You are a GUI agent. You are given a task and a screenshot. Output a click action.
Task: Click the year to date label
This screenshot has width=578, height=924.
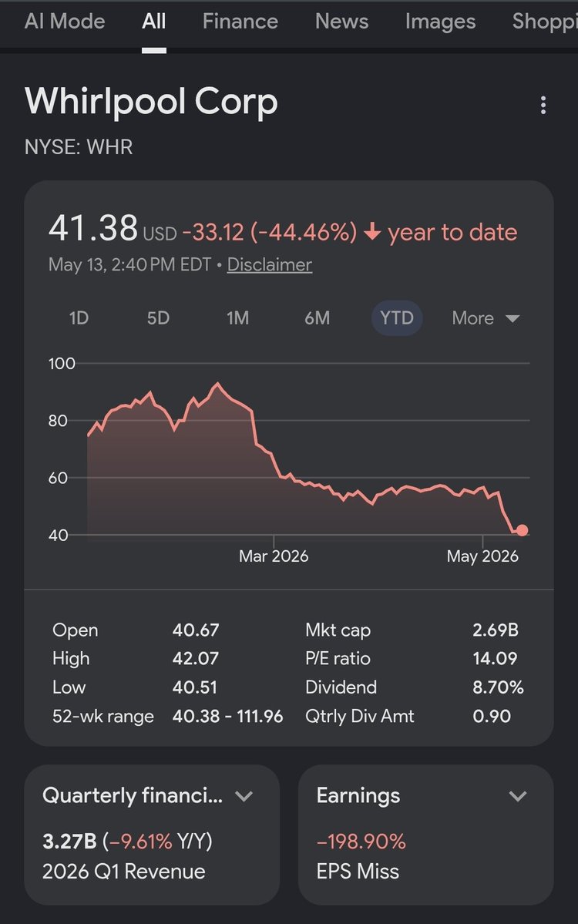(x=452, y=232)
